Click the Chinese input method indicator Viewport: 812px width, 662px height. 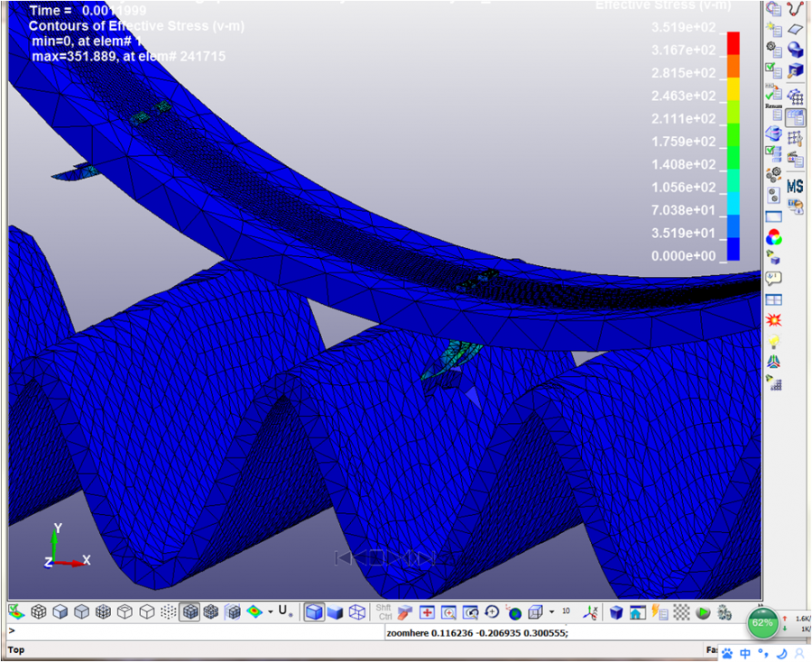746,652
